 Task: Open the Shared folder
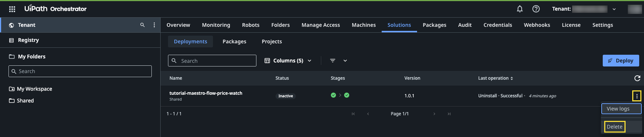point(25,101)
